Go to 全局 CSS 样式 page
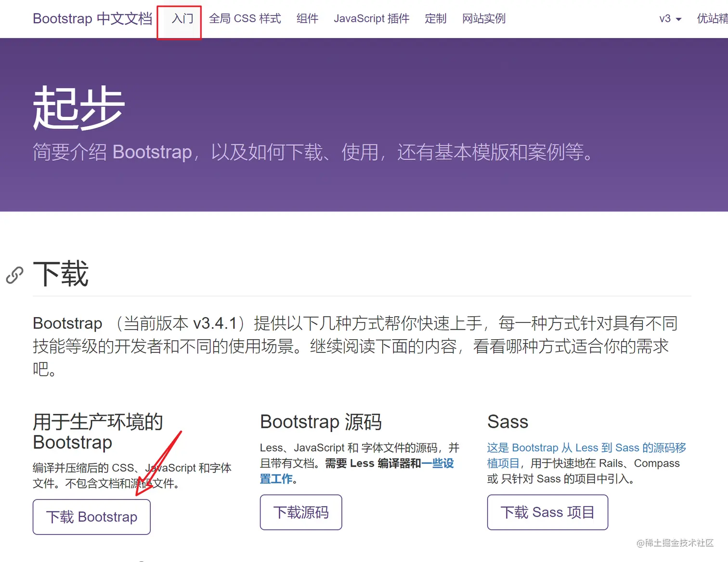 (x=245, y=19)
